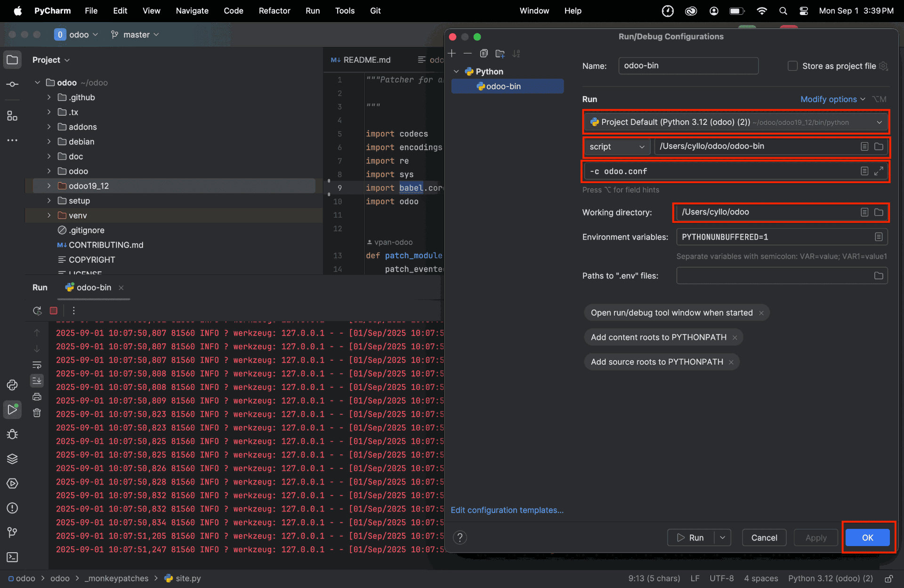Enable Store as project file checkbox

click(x=792, y=66)
